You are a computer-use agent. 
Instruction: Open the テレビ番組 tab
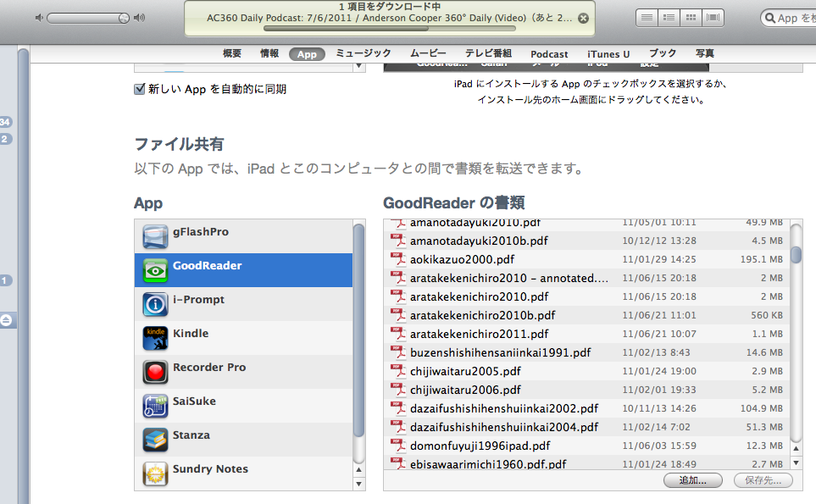pos(488,53)
